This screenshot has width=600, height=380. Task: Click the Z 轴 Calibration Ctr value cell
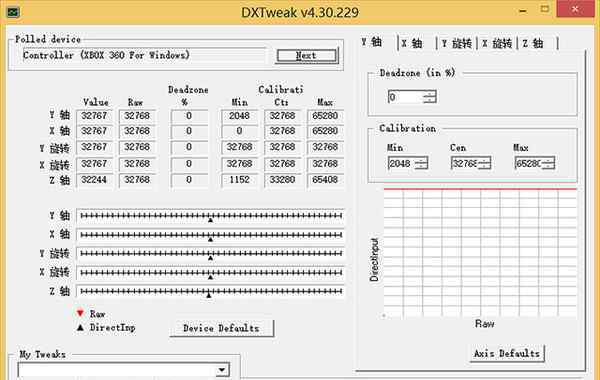click(x=282, y=180)
